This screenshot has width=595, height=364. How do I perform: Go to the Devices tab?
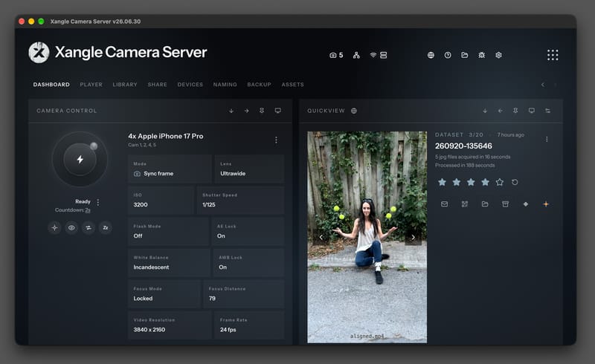coord(190,85)
